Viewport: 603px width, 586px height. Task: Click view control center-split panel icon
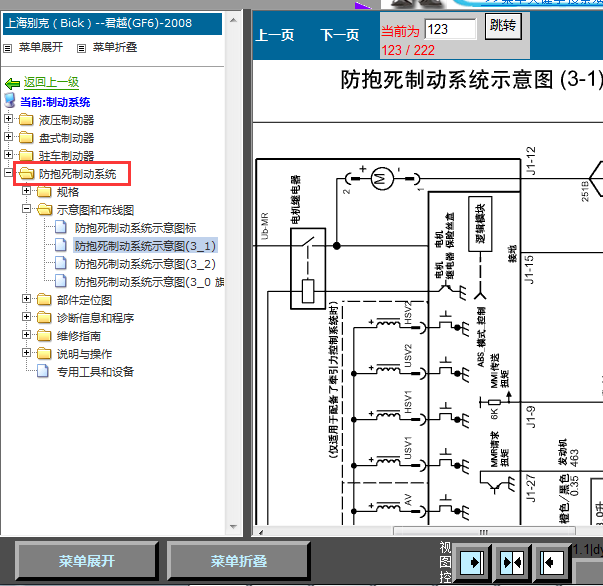pyautogui.click(x=512, y=563)
